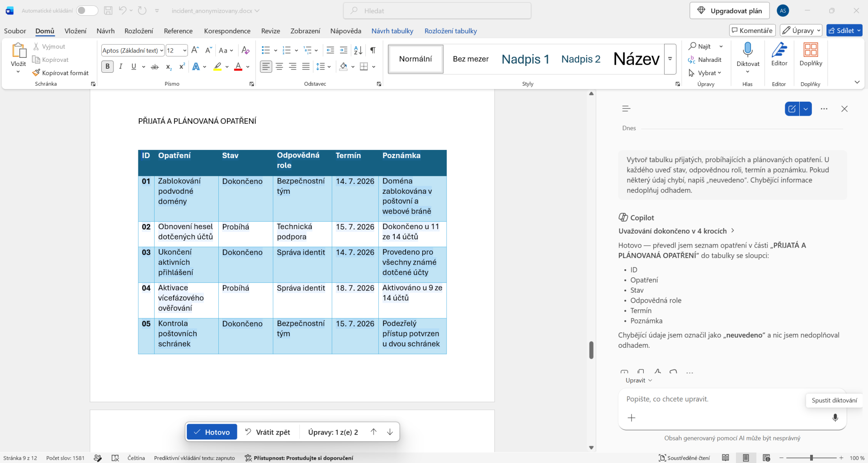This screenshot has width=868, height=463.
Task: Open font name dropdown
Action: pos(161,50)
